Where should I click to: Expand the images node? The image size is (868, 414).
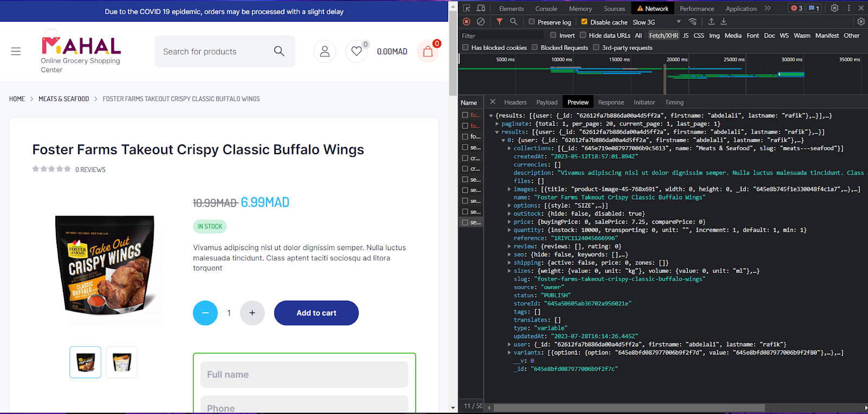[x=509, y=189]
